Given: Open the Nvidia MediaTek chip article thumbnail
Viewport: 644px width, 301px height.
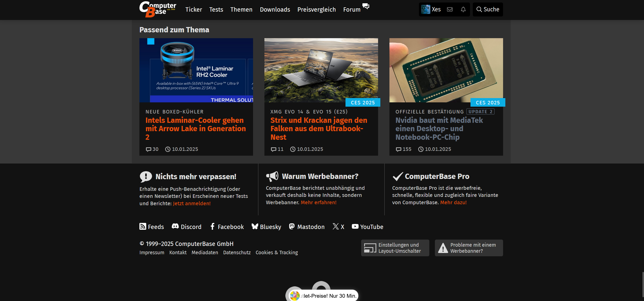Looking at the screenshot, I should [446, 70].
